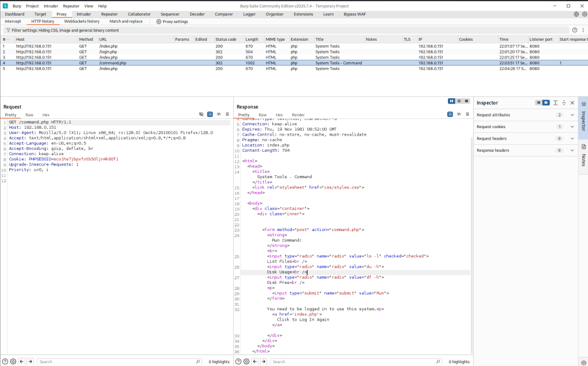The height and width of the screenshot is (366, 588).
Task: Click the Request pane's hide-headers eye icon
Action: coord(202,114)
